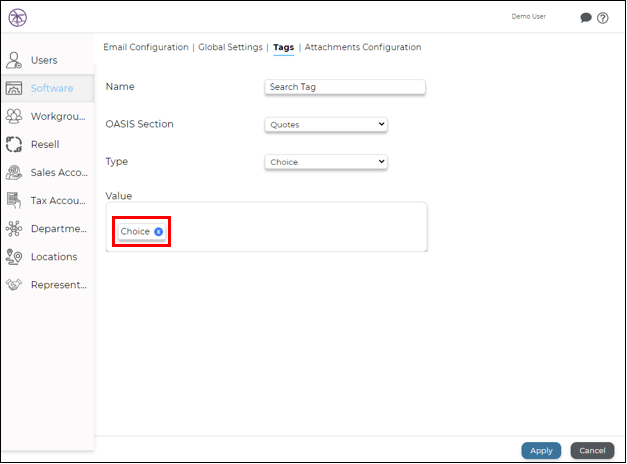Open the Represent... sidebar label
Image resolution: width=627 pixels, height=464 pixels.
(59, 285)
